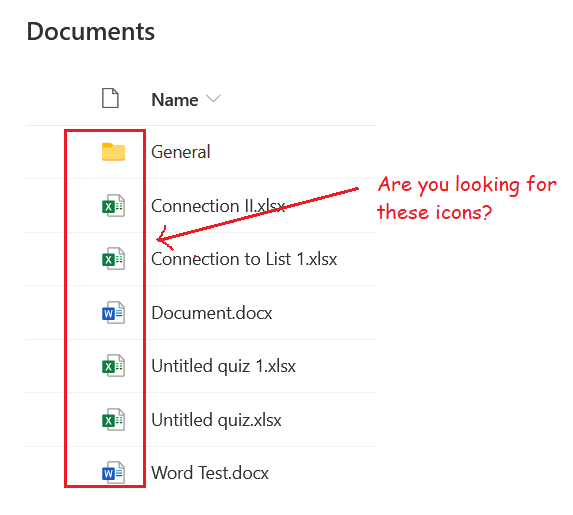This screenshot has height=515, width=573.
Task: Click the Name column header
Action: (175, 100)
